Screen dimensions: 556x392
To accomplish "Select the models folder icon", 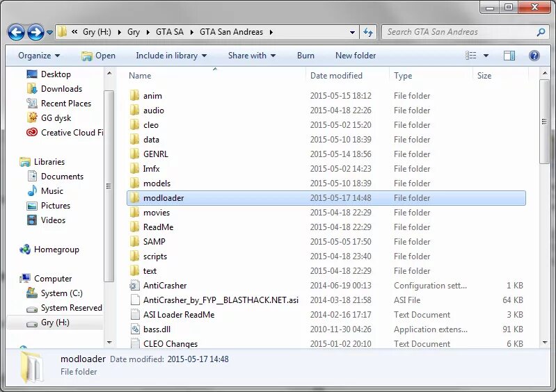I will tap(134, 183).
